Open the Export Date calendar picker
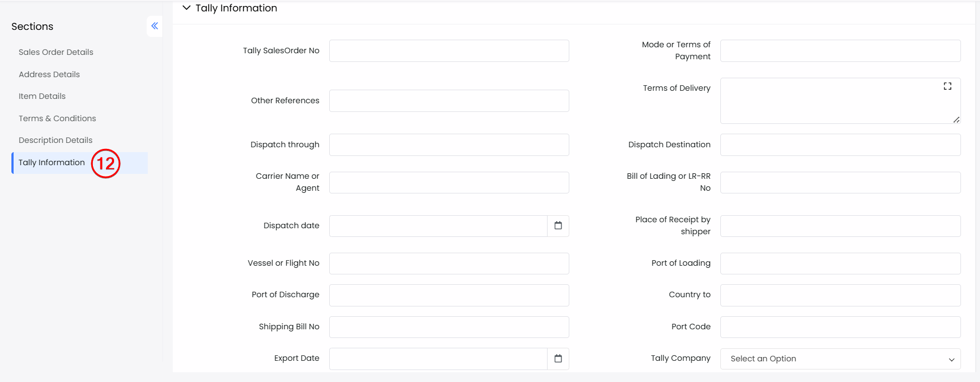Image resolution: width=980 pixels, height=382 pixels. (558, 359)
